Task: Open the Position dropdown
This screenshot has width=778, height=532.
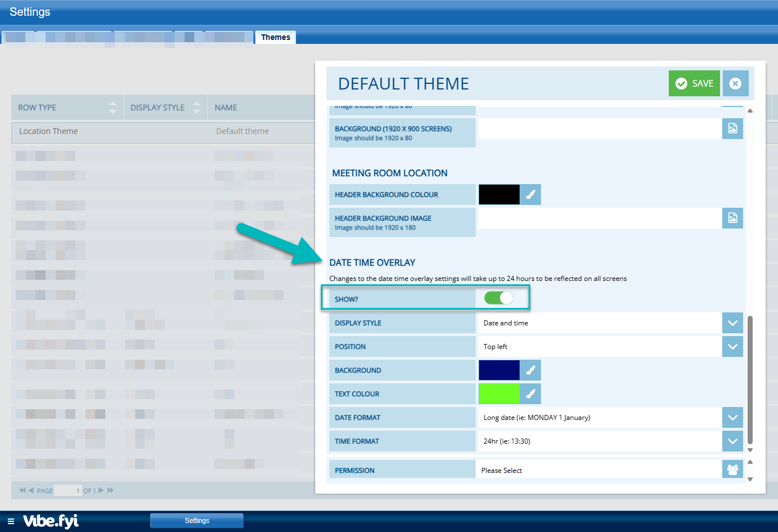Action: pos(732,347)
